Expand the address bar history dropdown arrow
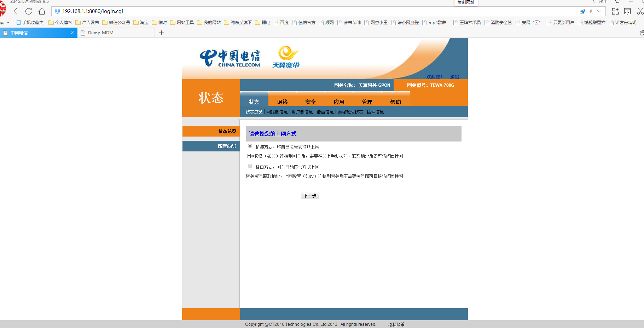Screen dimensions: 644x329 click(x=599, y=11)
